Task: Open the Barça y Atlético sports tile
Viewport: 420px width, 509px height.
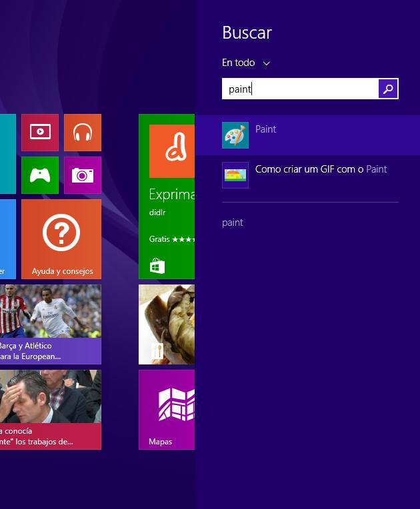Action: [51, 324]
